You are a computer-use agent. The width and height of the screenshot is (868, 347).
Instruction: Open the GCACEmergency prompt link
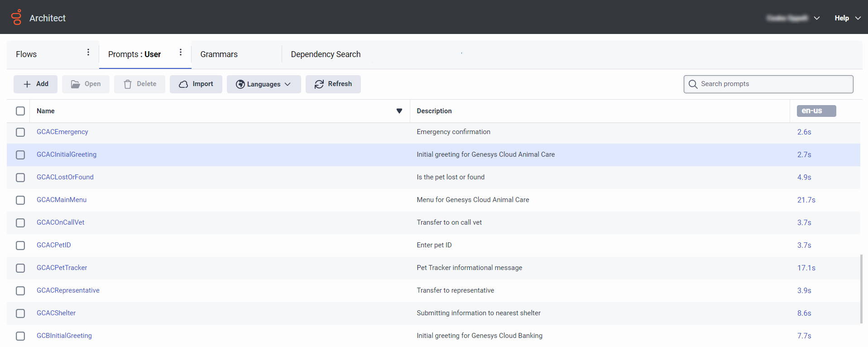point(62,132)
